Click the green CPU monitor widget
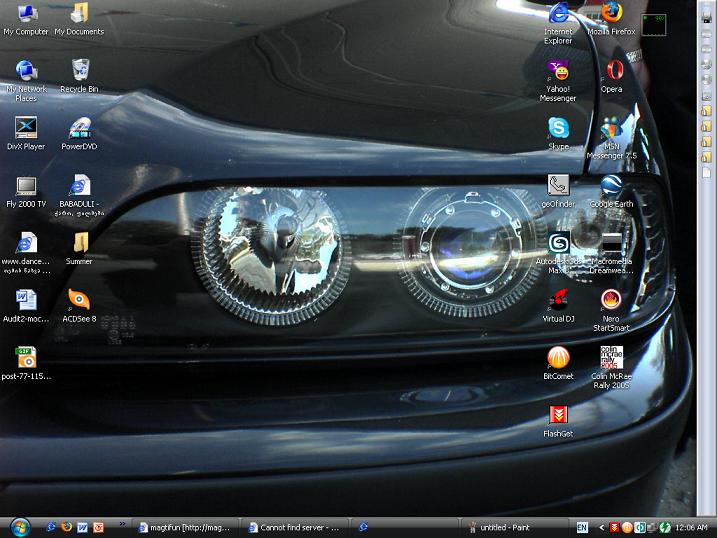The width and height of the screenshot is (717, 538). coord(653,24)
